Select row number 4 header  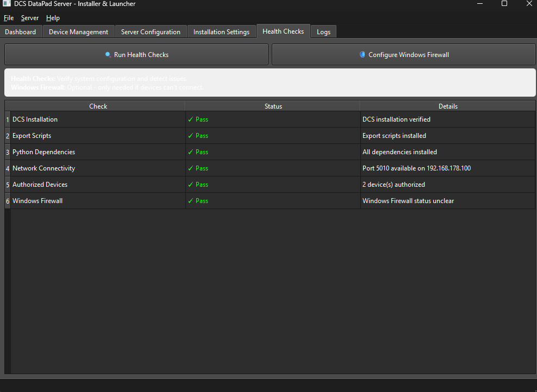coord(8,168)
